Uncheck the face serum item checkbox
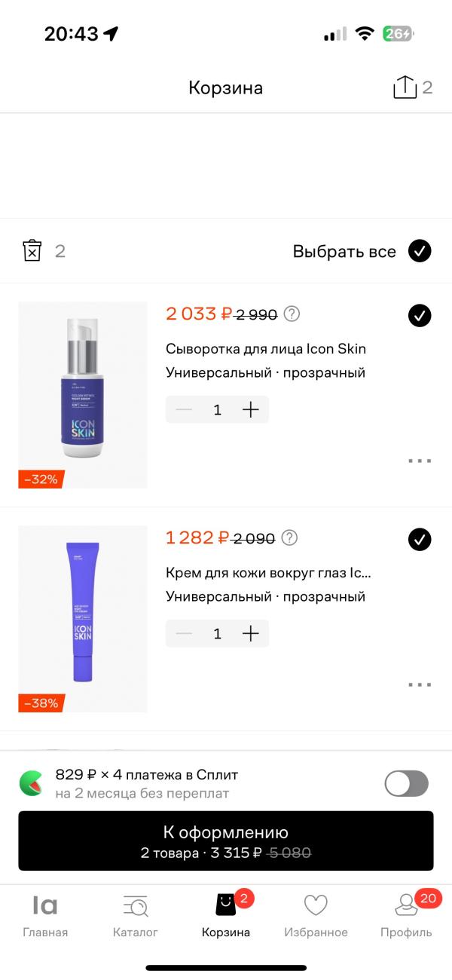 pos(420,315)
